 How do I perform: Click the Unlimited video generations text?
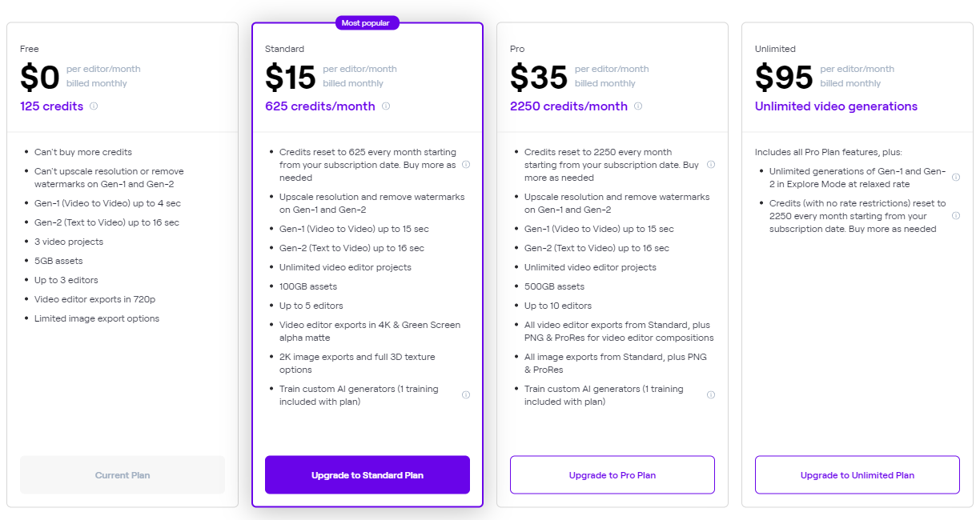click(836, 106)
